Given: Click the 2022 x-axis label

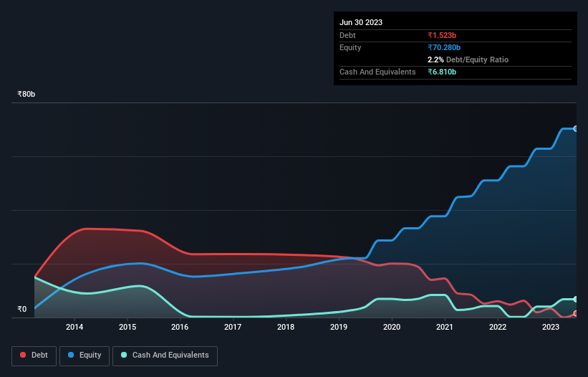Looking at the screenshot, I should [498, 327].
